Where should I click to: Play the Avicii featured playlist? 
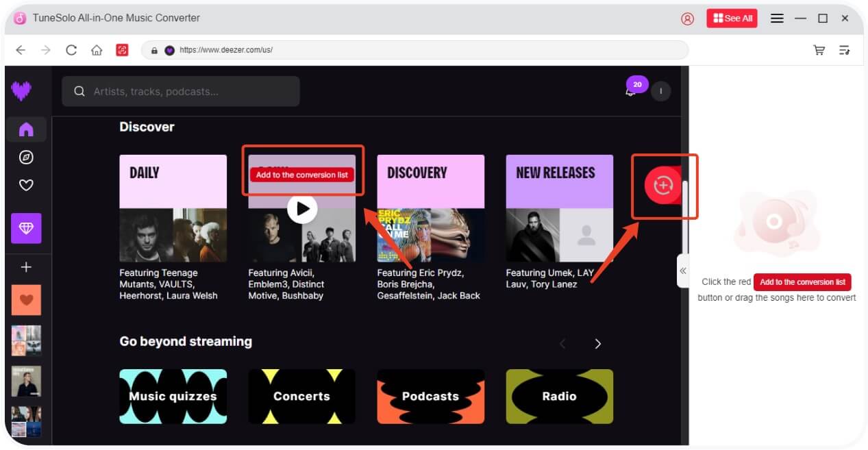tap(301, 208)
